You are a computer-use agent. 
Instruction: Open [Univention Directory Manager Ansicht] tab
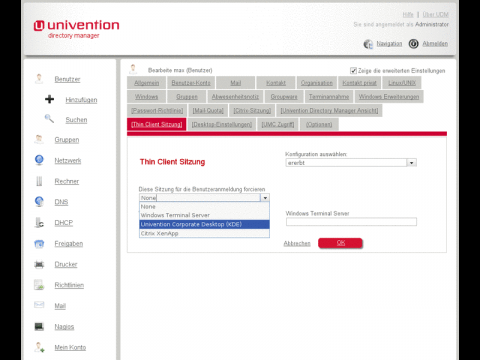[329, 110]
